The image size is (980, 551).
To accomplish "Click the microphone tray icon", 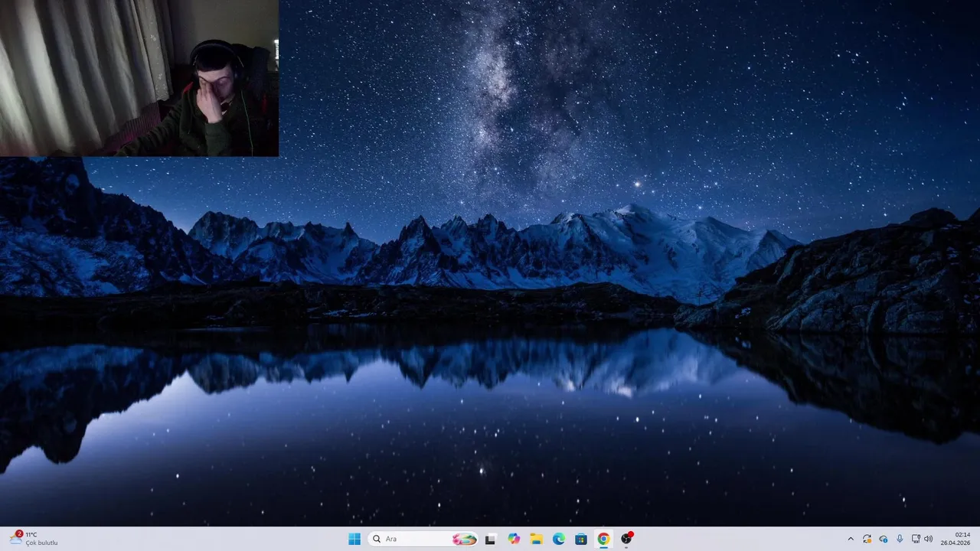I will [900, 539].
